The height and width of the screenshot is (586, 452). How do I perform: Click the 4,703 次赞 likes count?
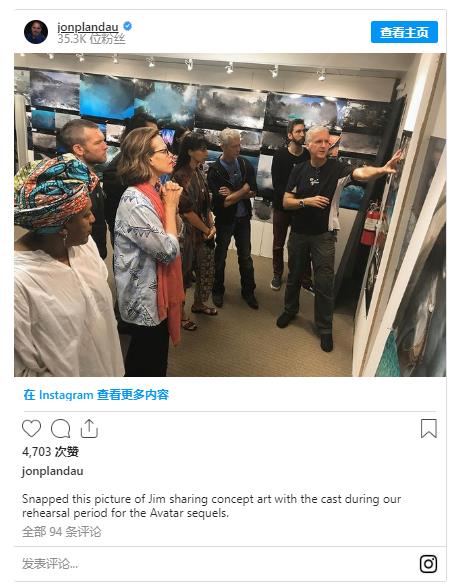pos(50,452)
